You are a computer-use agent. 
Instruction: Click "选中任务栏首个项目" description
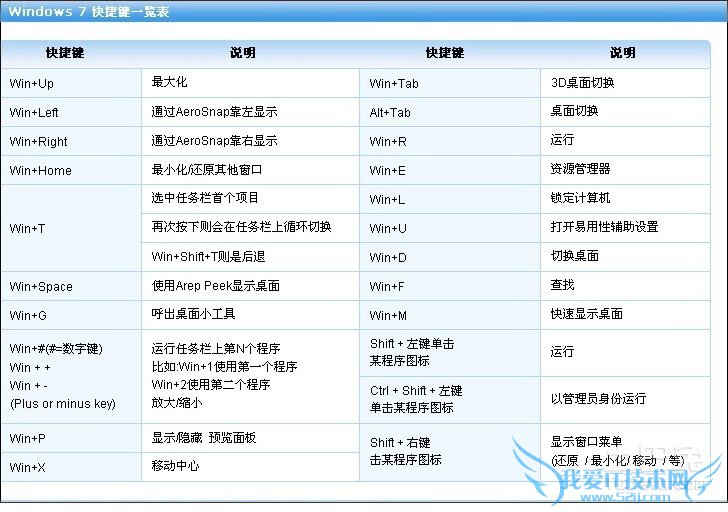point(205,198)
